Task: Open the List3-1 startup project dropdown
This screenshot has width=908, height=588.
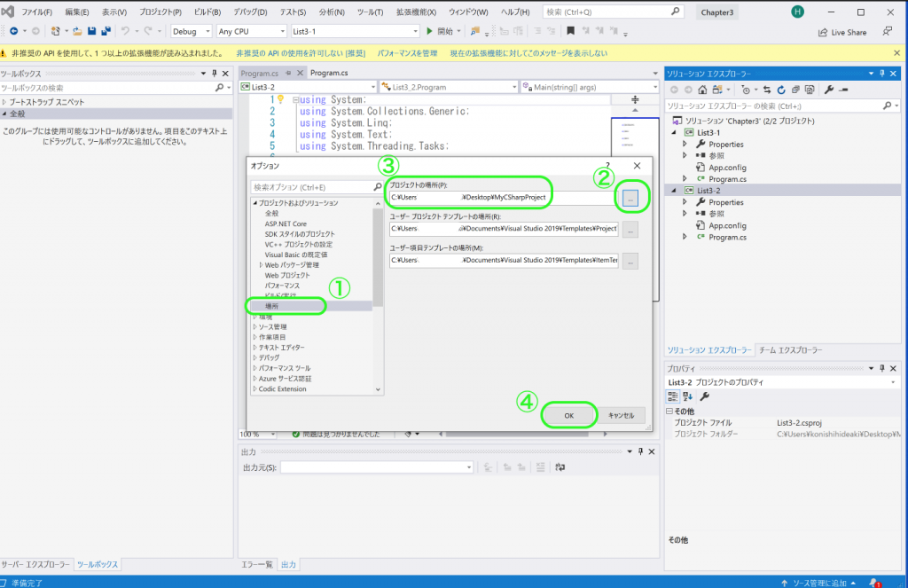Action: point(355,31)
